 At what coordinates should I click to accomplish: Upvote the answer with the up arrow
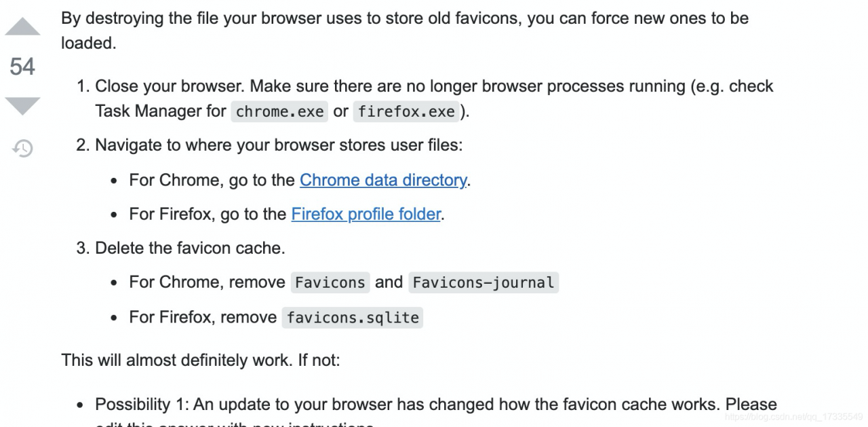pyautogui.click(x=22, y=27)
